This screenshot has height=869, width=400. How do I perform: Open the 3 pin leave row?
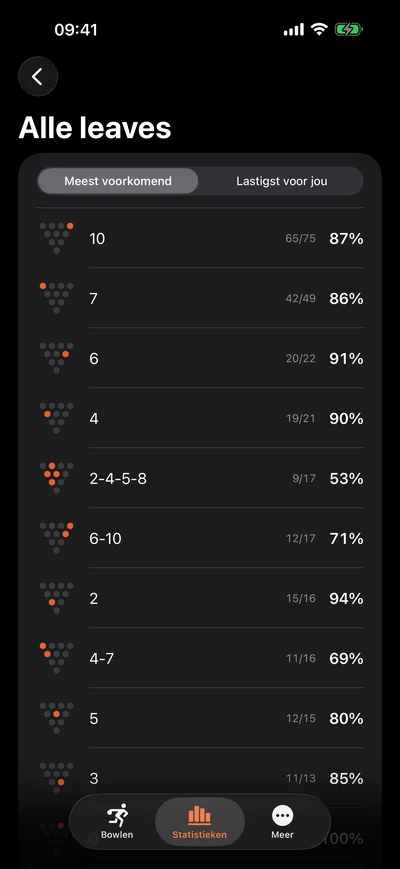tap(200, 778)
